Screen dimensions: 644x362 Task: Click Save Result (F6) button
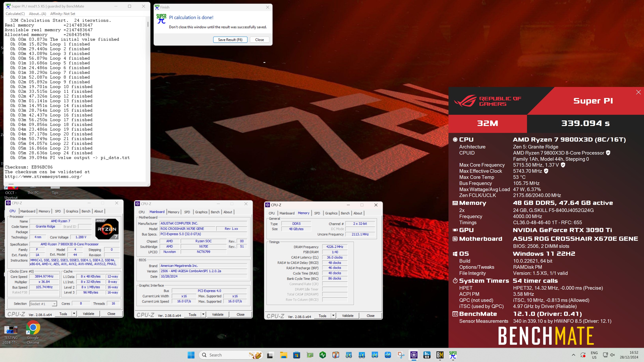230,40
